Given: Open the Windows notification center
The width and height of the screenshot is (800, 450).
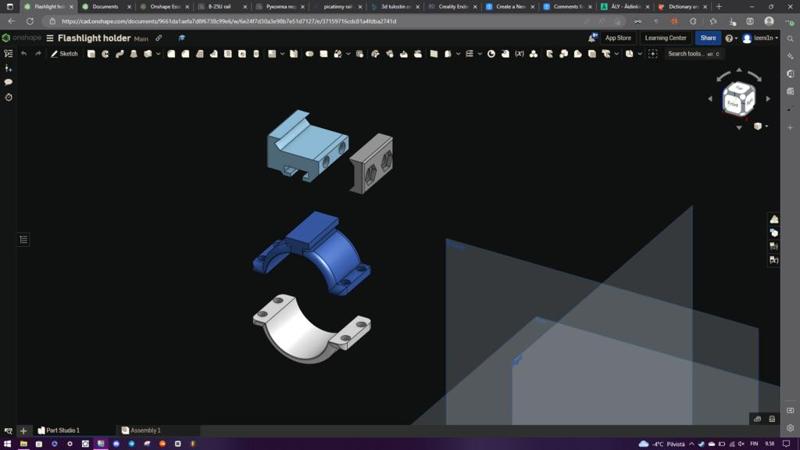Looking at the screenshot, I should pos(786,444).
